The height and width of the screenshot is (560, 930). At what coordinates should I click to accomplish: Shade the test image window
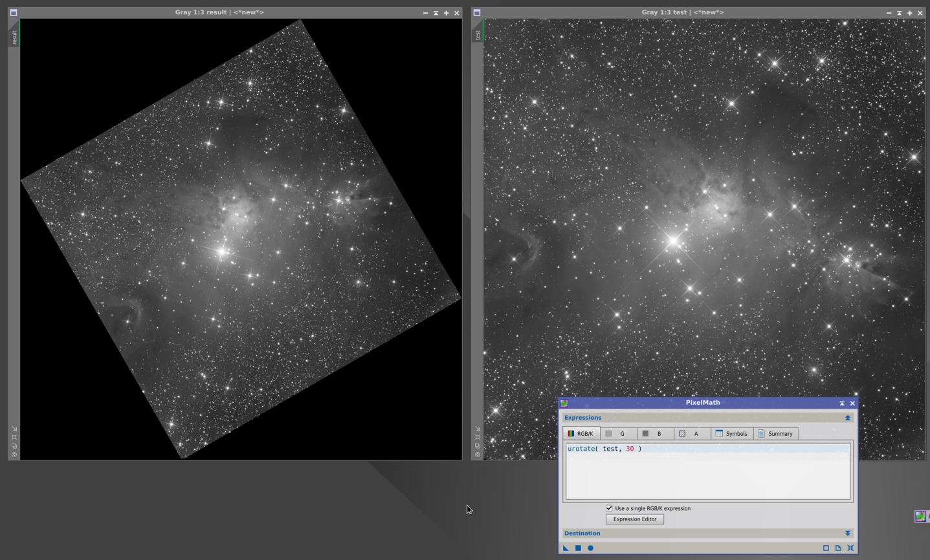click(x=900, y=13)
